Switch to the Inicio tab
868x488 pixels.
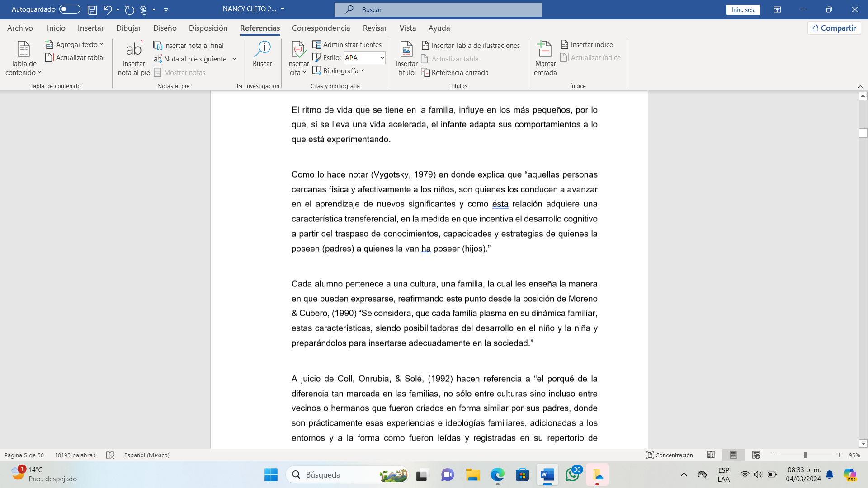click(x=56, y=28)
